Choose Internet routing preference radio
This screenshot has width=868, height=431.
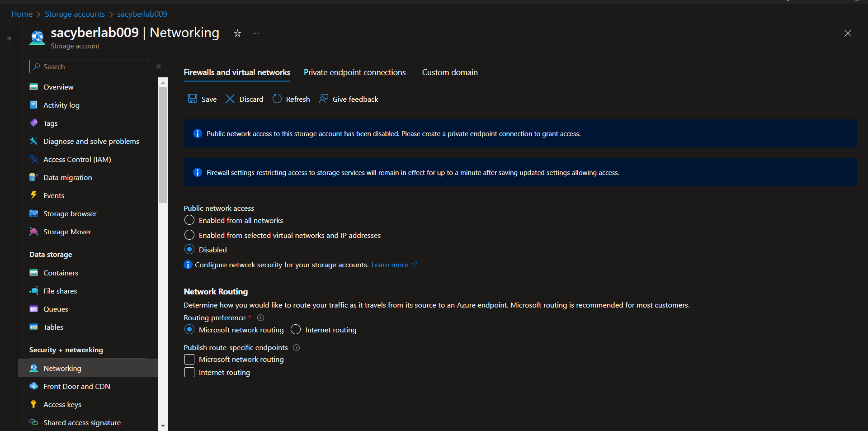pyautogui.click(x=296, y=330)
